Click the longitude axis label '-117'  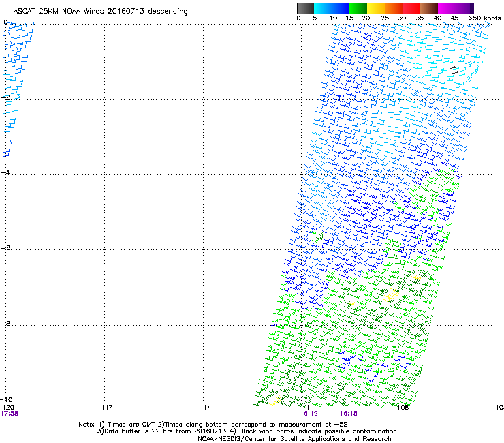104,408
